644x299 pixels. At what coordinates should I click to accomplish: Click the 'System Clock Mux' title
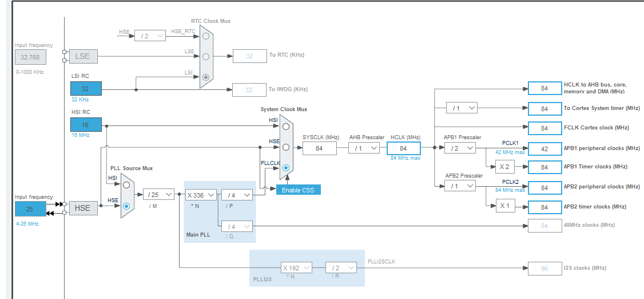pos(284,109)
